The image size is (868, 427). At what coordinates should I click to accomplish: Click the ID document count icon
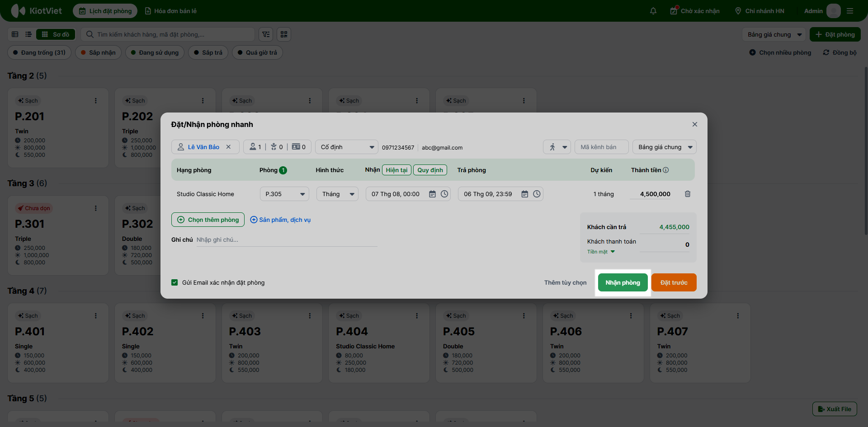(x=296, y=147)
